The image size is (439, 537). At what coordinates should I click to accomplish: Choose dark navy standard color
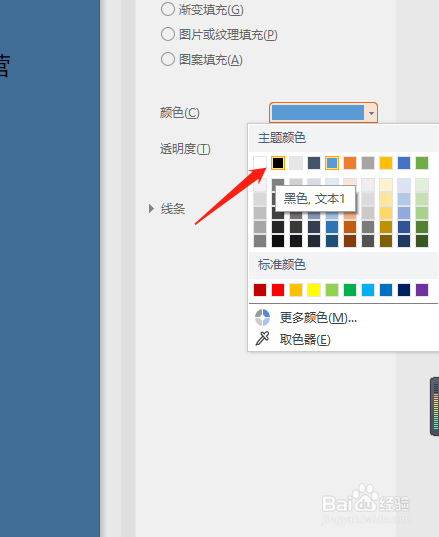pyautogui.click(x=404, y=290)
